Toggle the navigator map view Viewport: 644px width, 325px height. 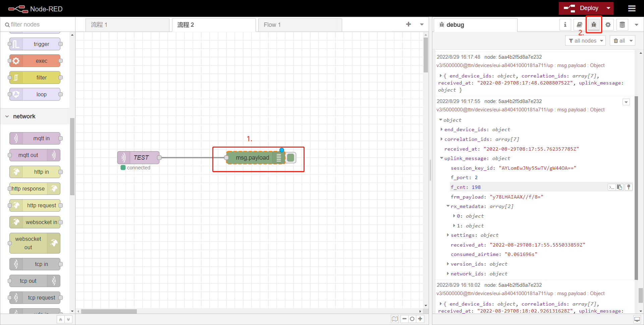395,319
